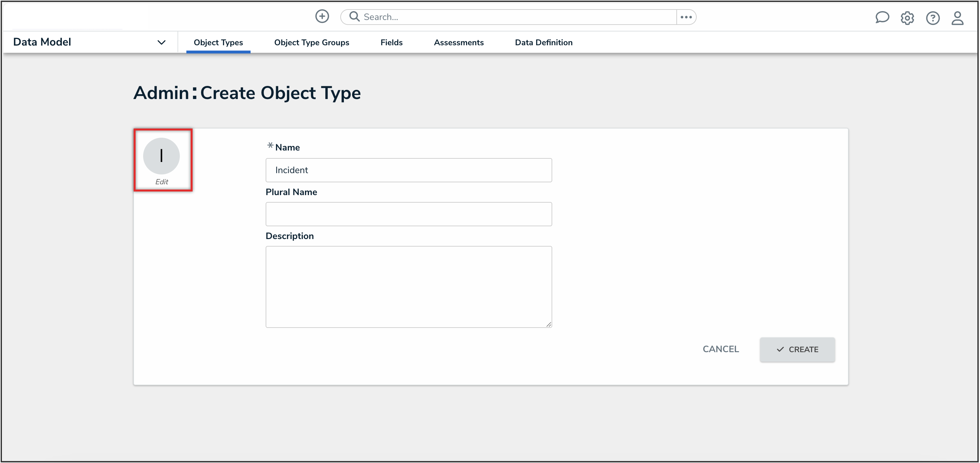This screenshot has width=980, height=463.
Task: Click the Cancel button
Action: 720,349
